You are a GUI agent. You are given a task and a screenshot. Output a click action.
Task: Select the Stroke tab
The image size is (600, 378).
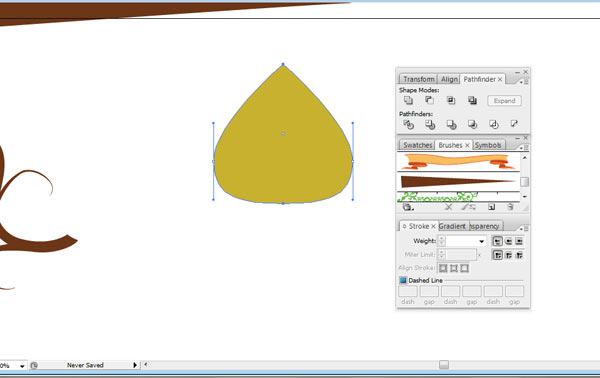click(x=419, y=226)
